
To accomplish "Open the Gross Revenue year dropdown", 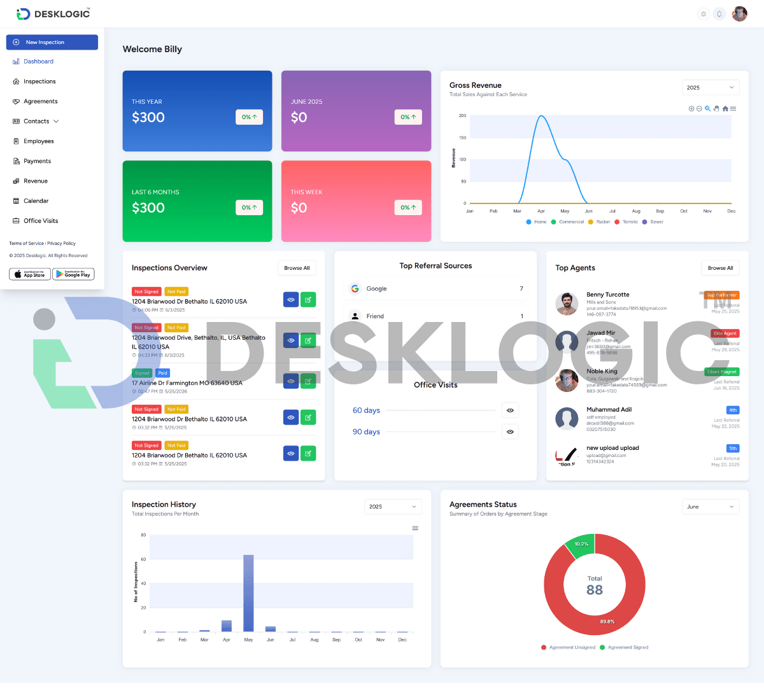I will pyautogui.click(x=710, y=88).
